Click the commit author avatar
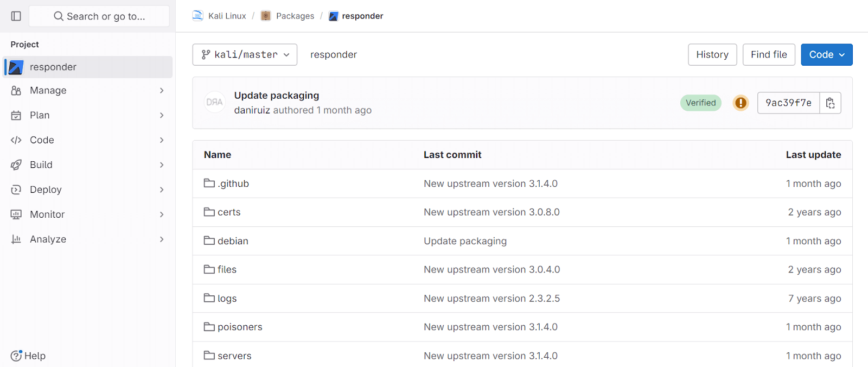 point(215,102)
